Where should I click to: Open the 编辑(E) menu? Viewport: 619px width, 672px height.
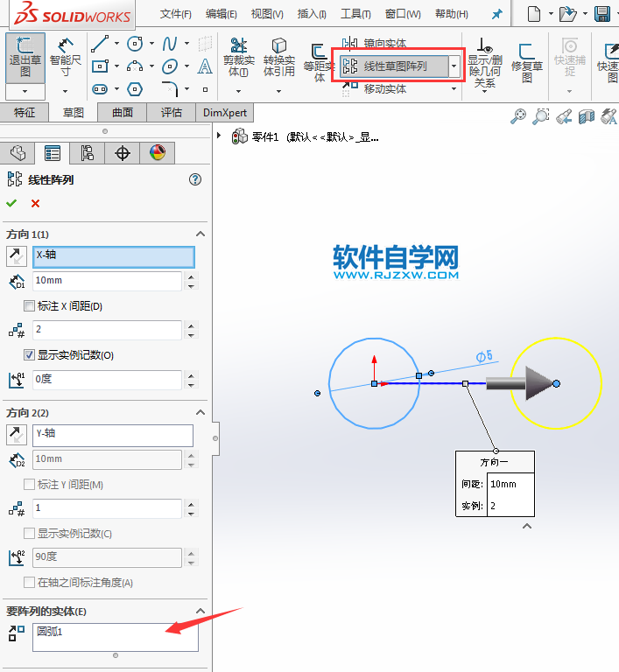point(221,14)
